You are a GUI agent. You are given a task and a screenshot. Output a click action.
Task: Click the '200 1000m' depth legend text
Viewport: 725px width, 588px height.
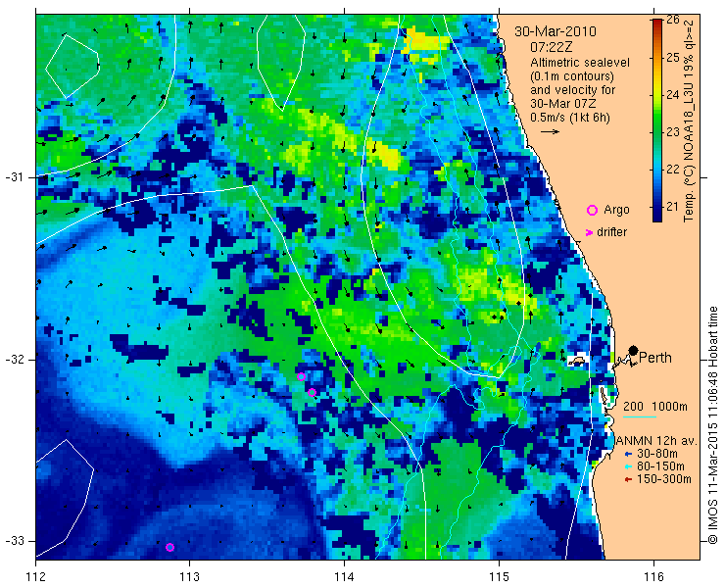[655, 407]
